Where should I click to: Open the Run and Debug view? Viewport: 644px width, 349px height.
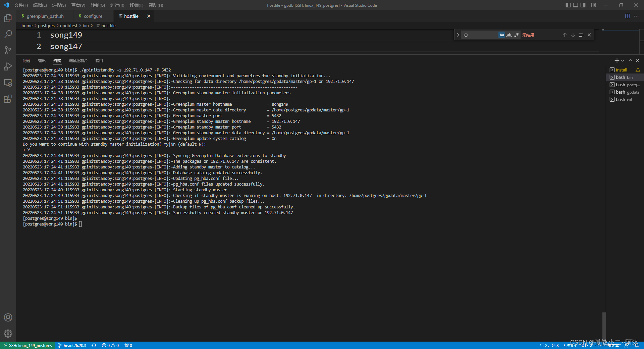pyautogui.click(x=8, y=66)
